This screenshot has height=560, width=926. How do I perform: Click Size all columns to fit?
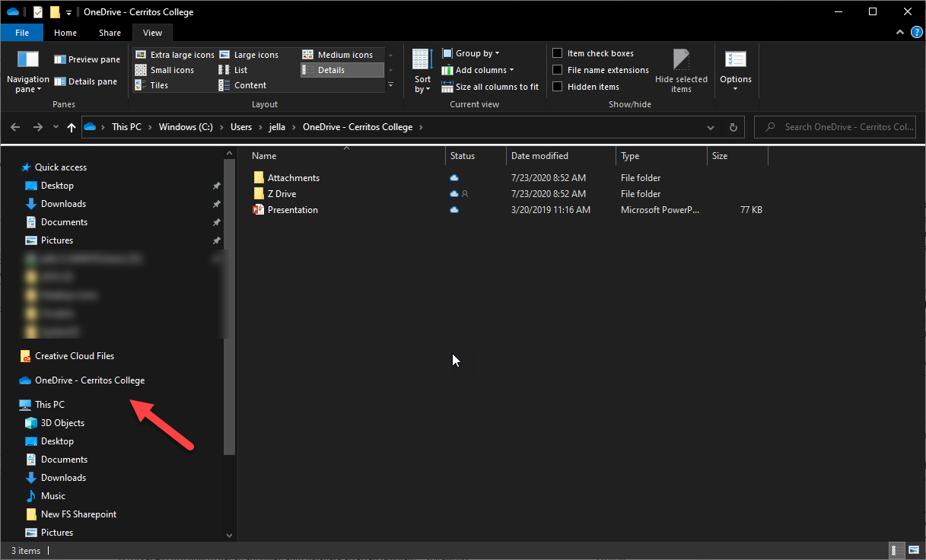(490, 87)
